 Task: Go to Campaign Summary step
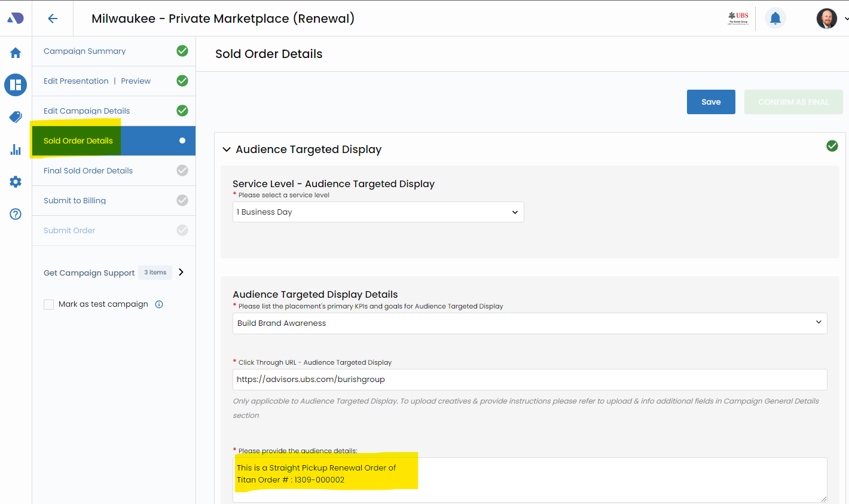[x=84, y=51]
